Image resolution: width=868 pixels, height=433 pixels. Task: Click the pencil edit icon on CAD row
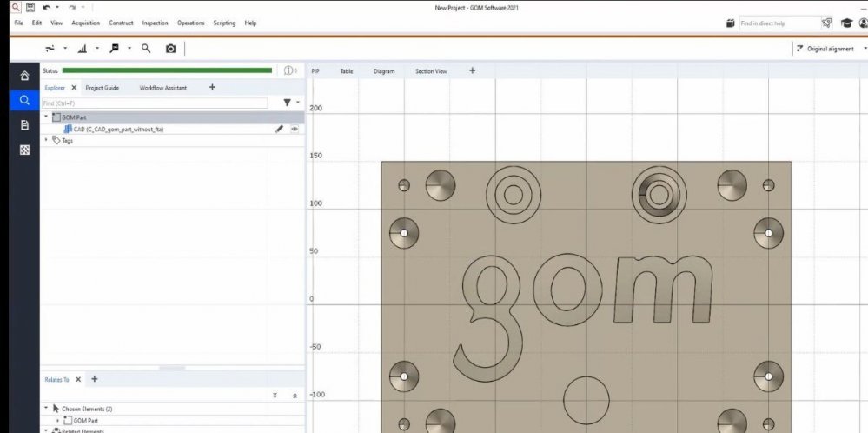point(279,129)
